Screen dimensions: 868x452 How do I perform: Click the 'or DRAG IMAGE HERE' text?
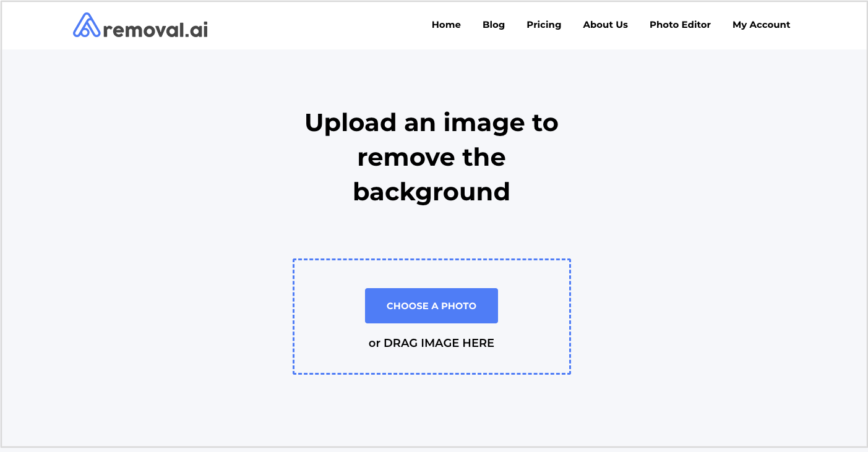click(431, 343)
